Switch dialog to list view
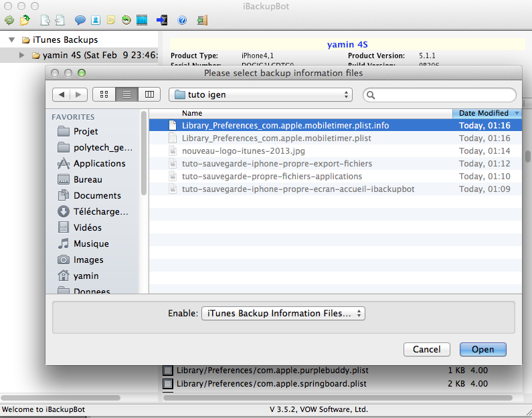 (126, 94)
